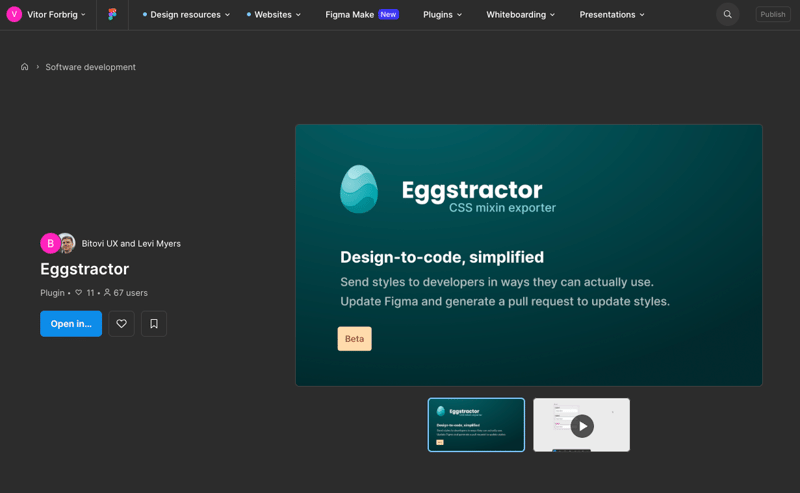The width and height of the screenshot is (800, 493).
Task: Click the Publish button
Action: click(x=773, y=14)
